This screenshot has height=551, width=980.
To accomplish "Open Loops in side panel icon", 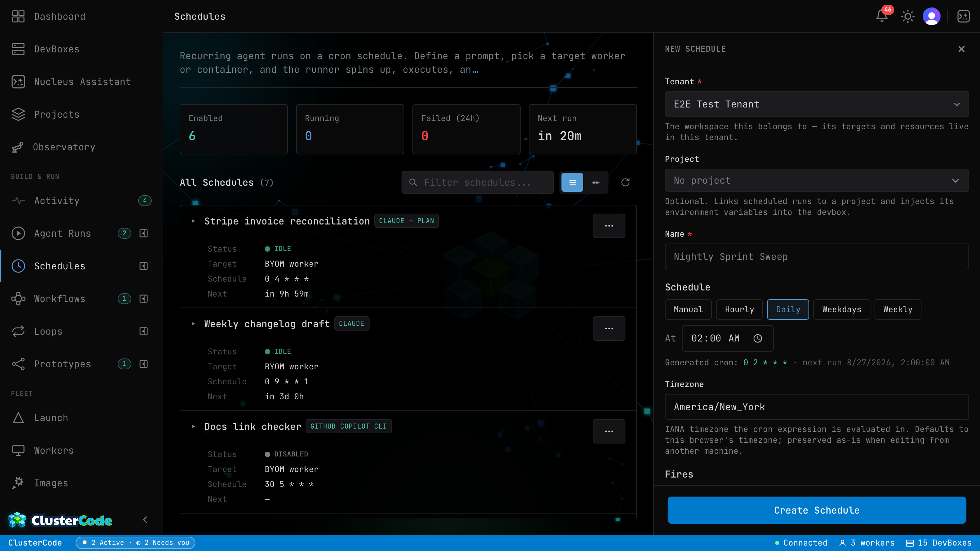I will [x=143, y=331].
